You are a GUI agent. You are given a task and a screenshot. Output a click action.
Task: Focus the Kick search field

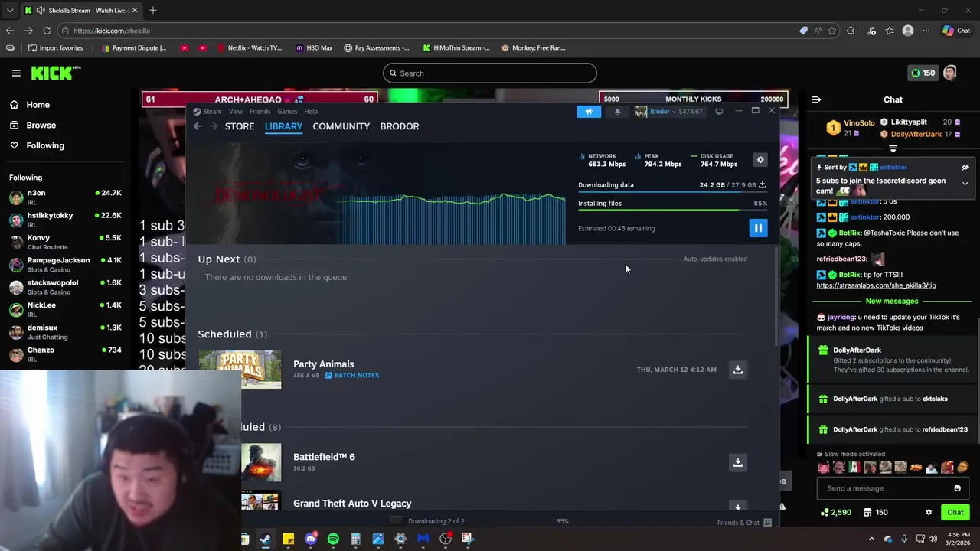[490, 73]
